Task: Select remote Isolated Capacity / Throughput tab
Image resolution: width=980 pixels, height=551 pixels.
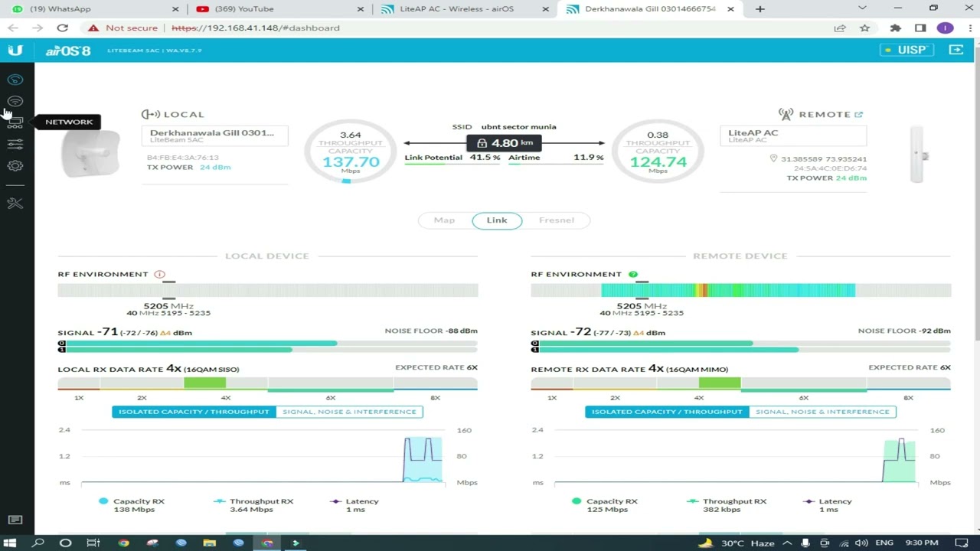Action: pyautogui.click(x=667, y=412)
